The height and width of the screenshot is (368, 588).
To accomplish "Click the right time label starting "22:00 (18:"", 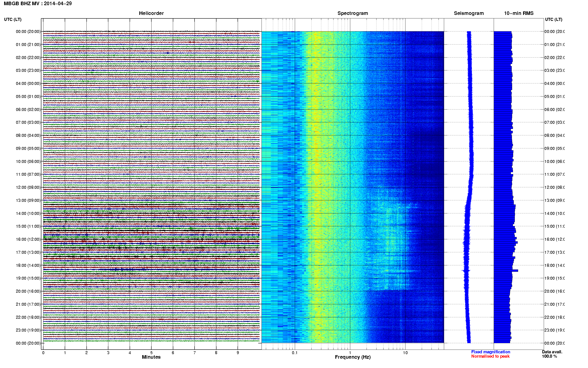I will click(x=555, y=317).
